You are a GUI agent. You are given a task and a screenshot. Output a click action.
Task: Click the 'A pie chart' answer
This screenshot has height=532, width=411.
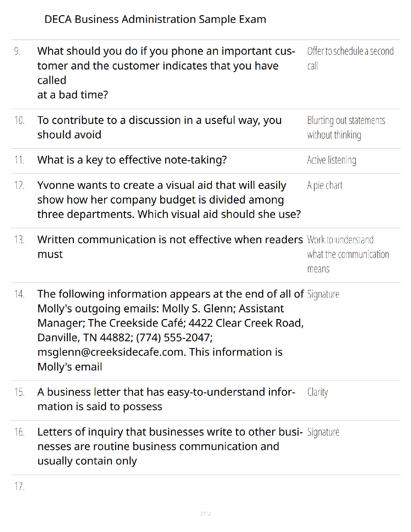coord(325,185)
